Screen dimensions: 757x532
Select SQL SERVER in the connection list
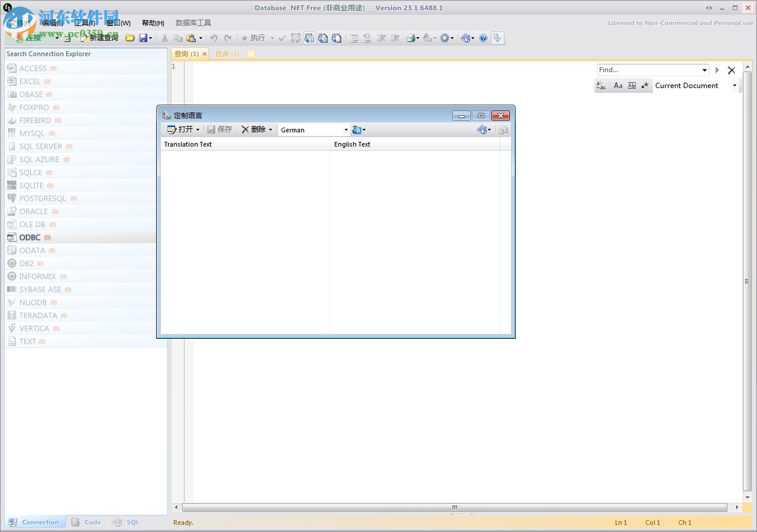coord(86,147)
